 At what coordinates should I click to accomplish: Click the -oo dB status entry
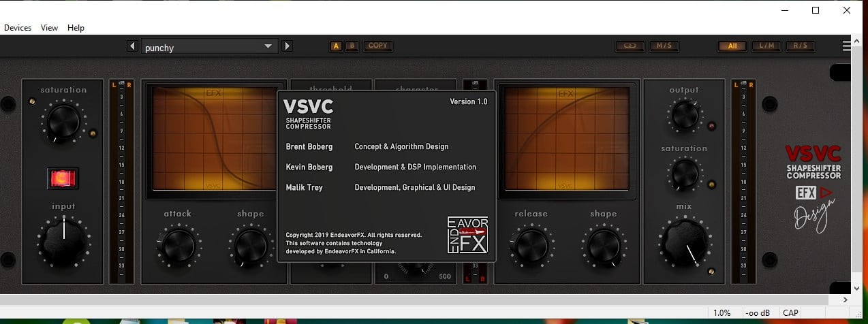pyautogui.click(x=757, y=313)
